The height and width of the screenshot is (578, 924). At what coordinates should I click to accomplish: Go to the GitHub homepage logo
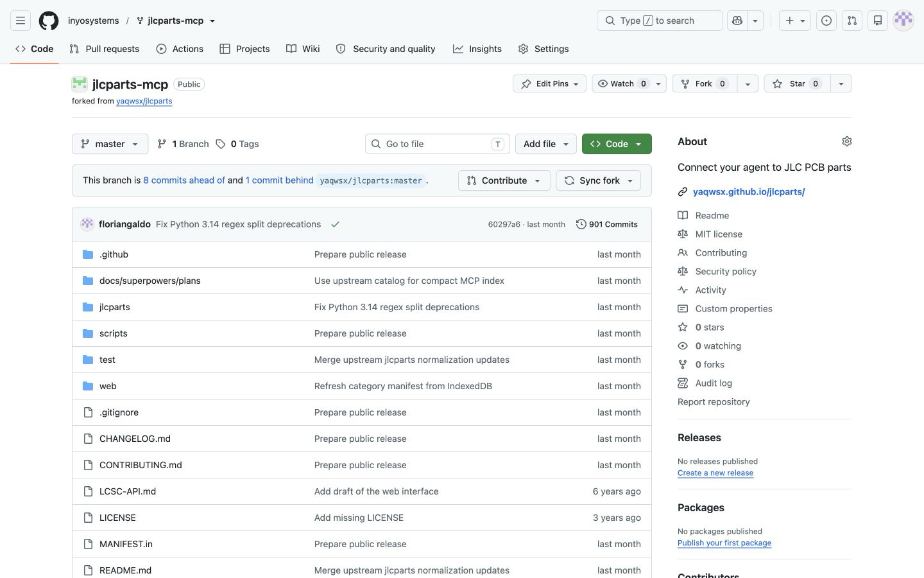pyautogui.click(x=49, y=21)
